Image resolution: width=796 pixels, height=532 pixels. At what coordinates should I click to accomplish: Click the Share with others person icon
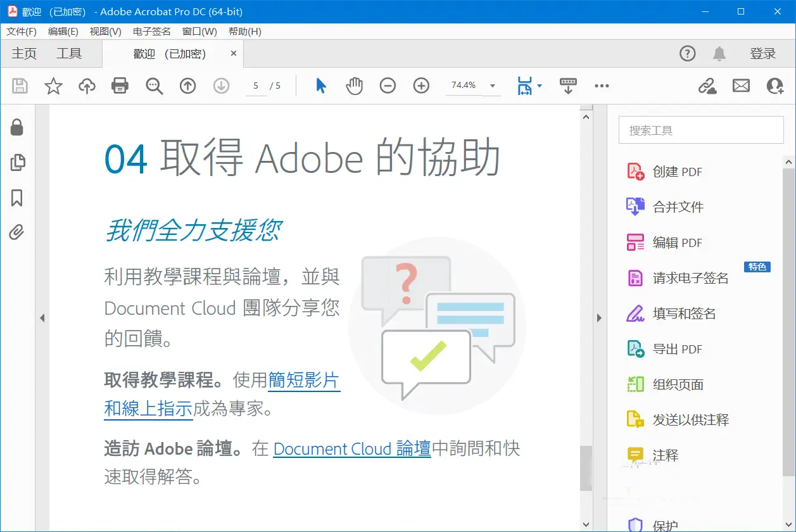(774, 85)
